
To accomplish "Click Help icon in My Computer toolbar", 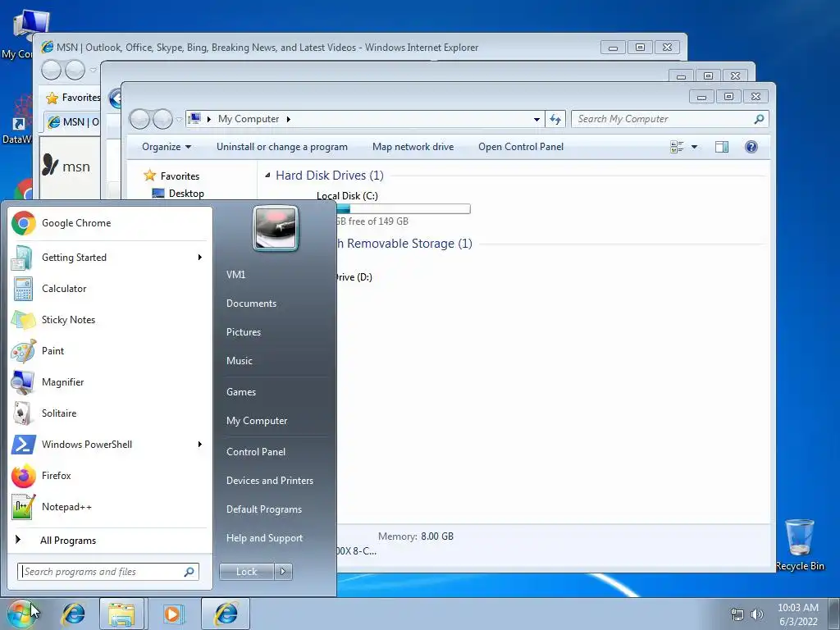I will click(x=751, y=147).
